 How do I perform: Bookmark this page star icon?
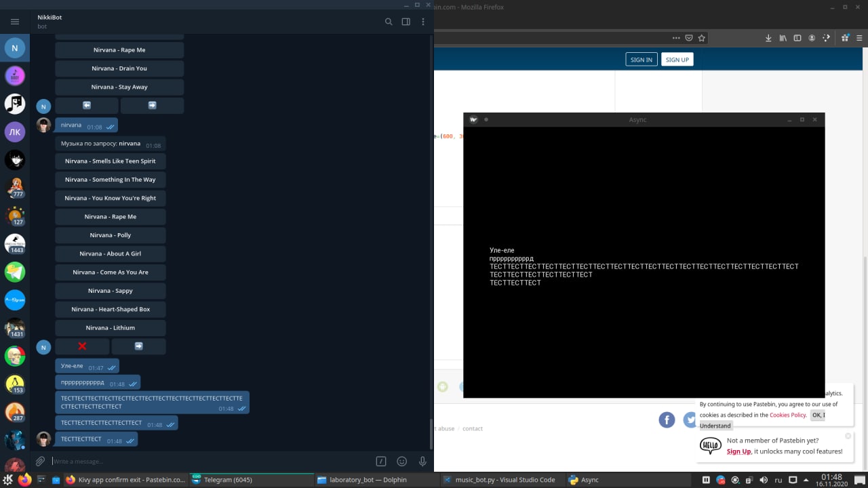pos(702,38)
